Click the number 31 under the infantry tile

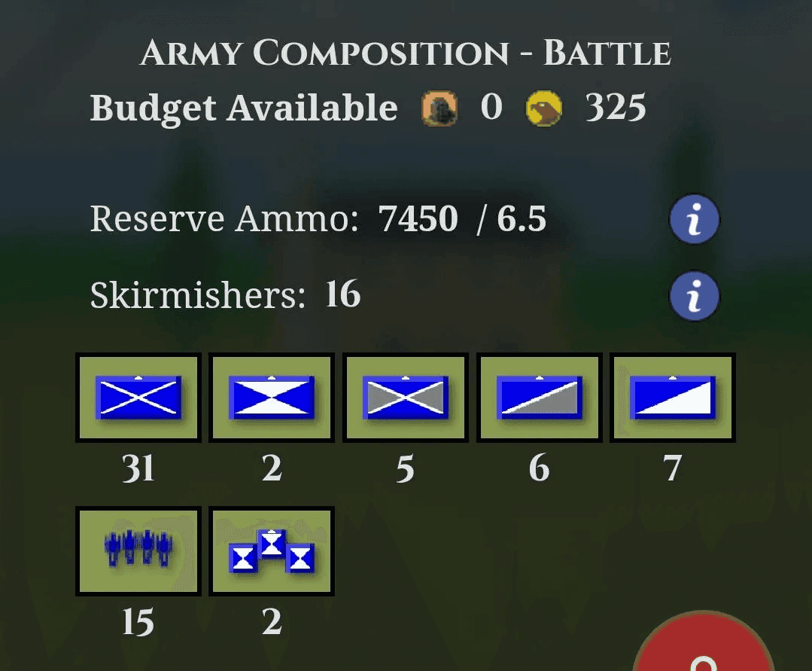(x=138, y=468)
